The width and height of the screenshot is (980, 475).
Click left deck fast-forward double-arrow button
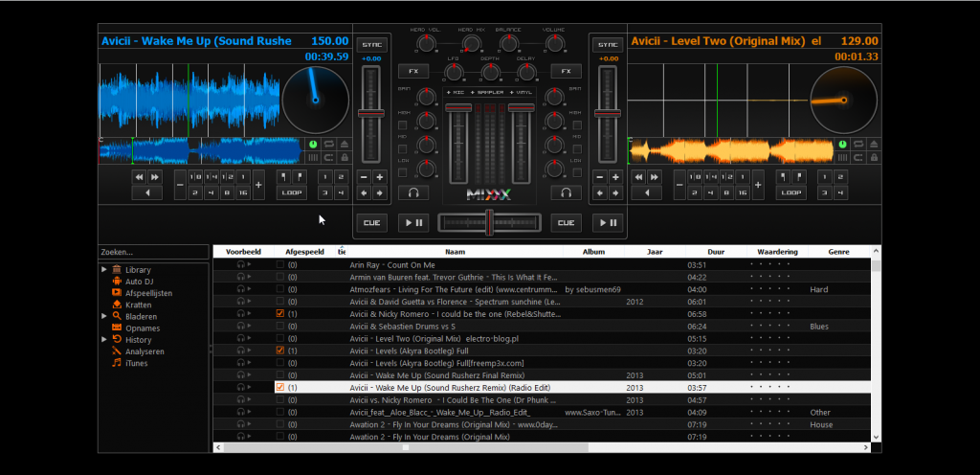coord(154,177)
